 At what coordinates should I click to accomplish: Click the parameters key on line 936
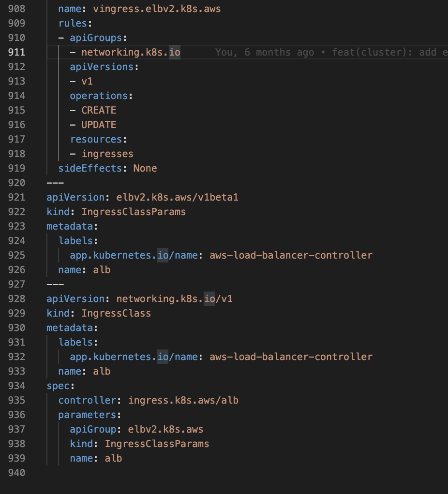pos(88,415)
